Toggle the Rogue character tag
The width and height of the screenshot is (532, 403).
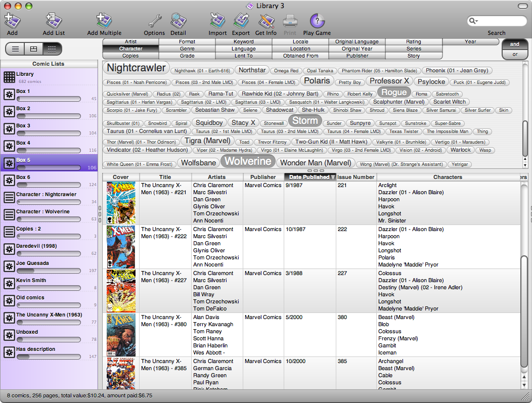click(394, 92)
